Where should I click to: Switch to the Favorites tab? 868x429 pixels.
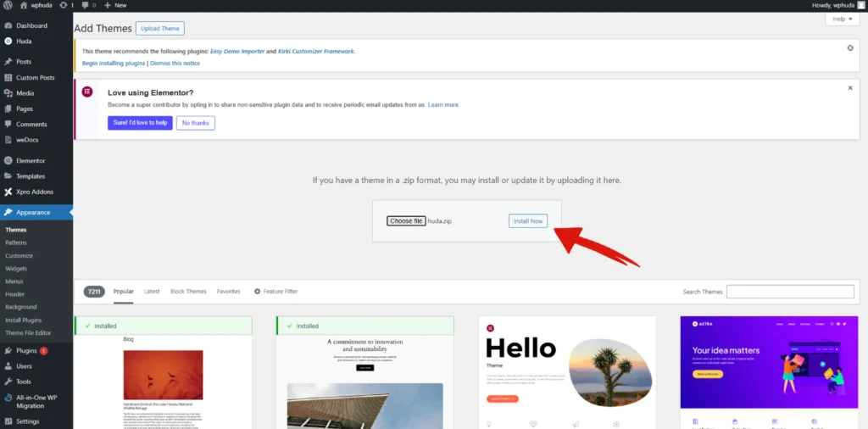click(x=229, y=291)
